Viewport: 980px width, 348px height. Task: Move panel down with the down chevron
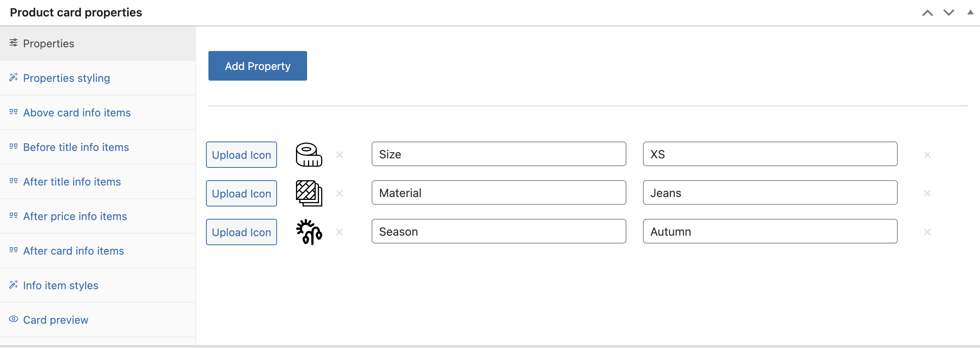pos(949,13)
